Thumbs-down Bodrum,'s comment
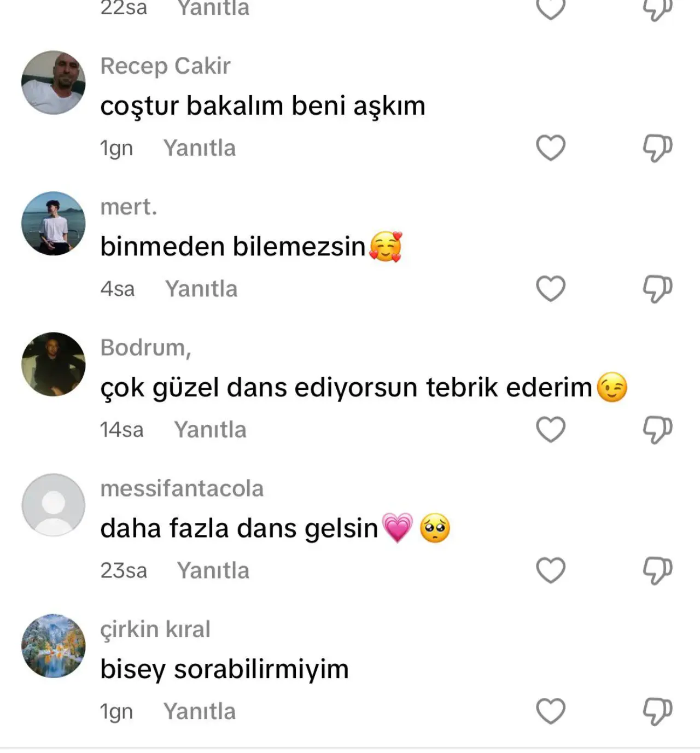Image resolution: width=700 pixels, height=753 pixels. pyautogui.click(x=657, y=430)
